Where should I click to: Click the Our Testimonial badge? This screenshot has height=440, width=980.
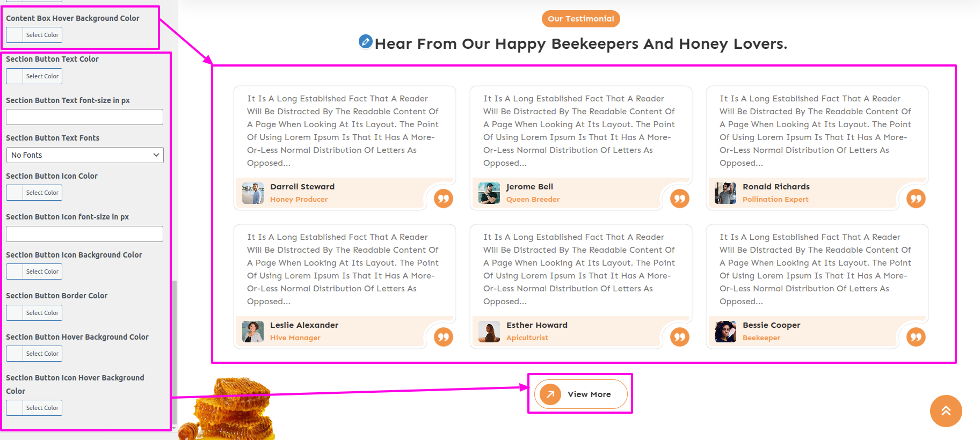click(581, 19)
